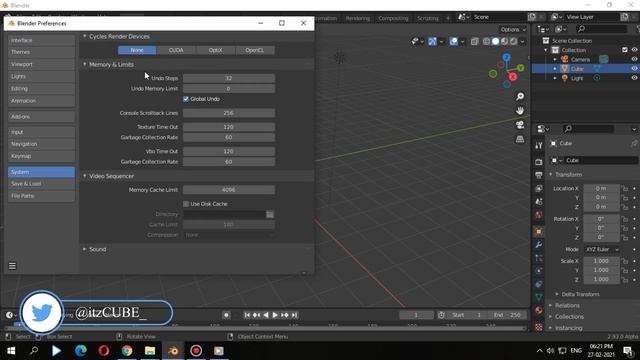This screenshot has height=360, width=640.
Task: Toggle the Global Undo checkbox
Action: pos(186,99)
